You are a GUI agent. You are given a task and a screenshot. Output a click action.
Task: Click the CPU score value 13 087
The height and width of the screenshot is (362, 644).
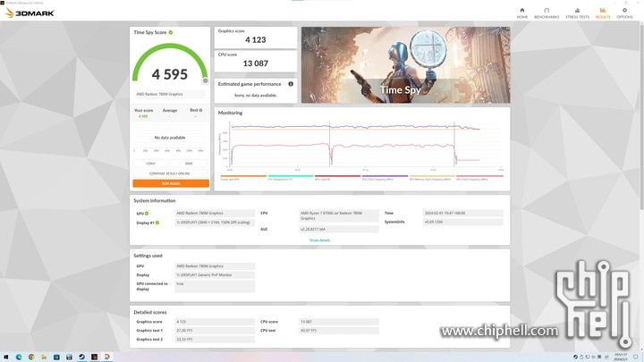point(256,63)
